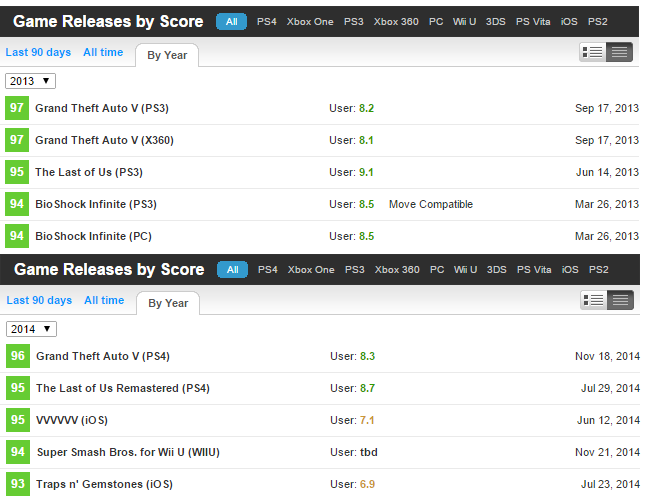Filter 2014 releases by Xbox One
This screenshot has width=648, height=501.
click(311, 270)
